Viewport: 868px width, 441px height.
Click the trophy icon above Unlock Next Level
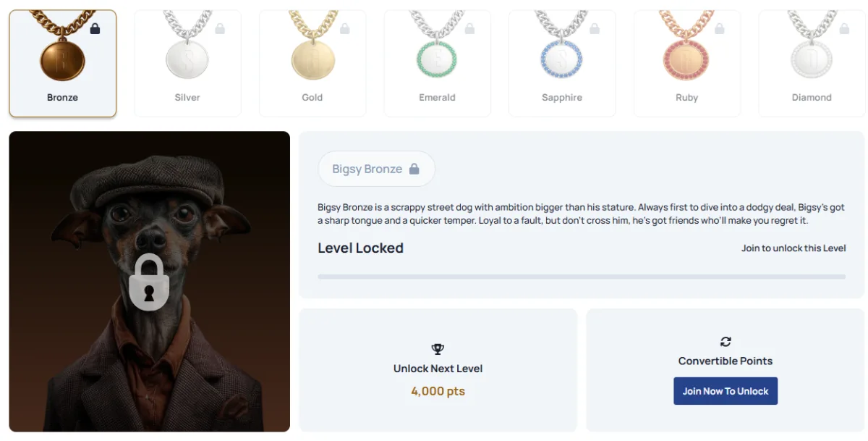[438, 348]
